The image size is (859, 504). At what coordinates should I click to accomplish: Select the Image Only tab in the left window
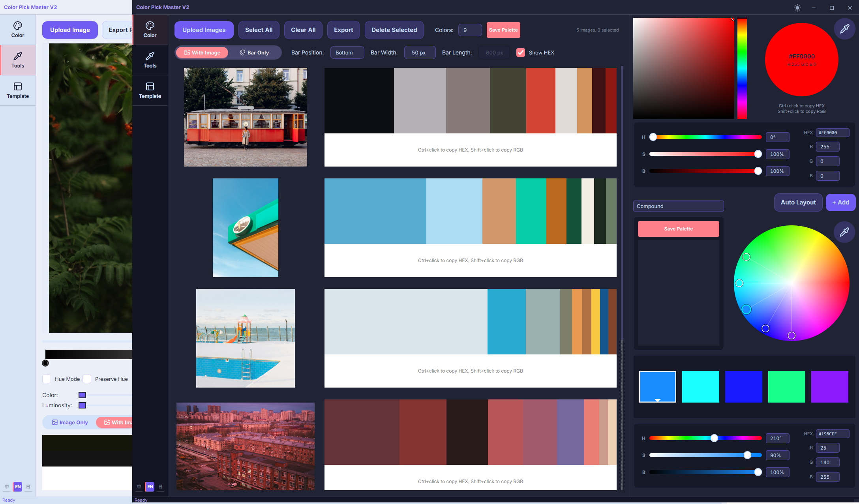coord(69,422)
